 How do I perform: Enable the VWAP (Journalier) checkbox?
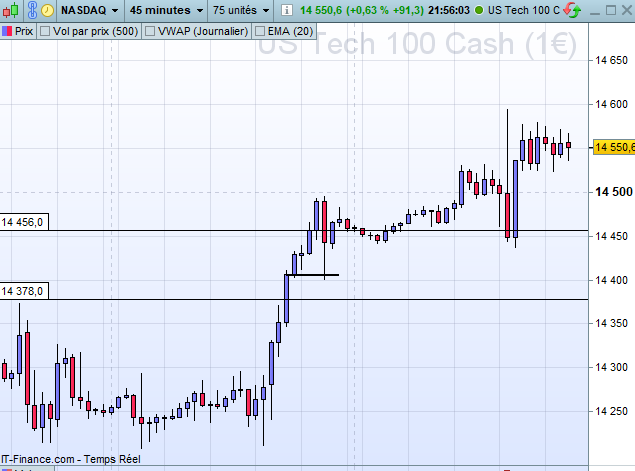coord(150,31)
